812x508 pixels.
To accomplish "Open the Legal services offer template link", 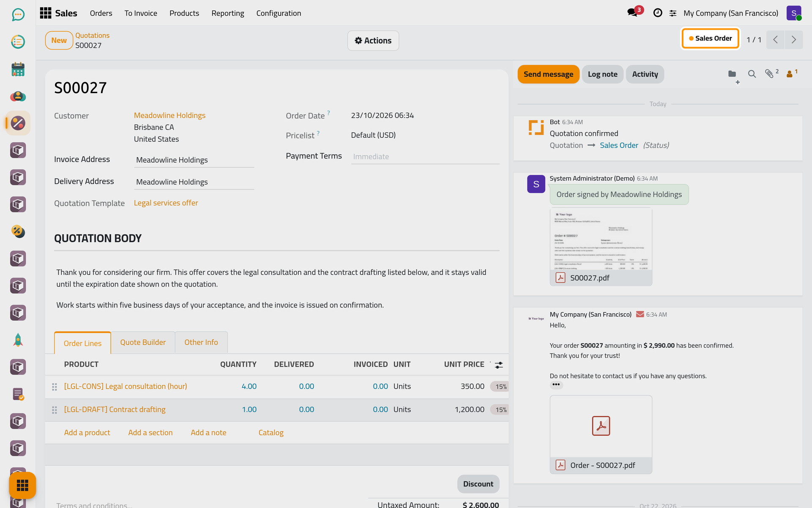I will tap(166, 203).
